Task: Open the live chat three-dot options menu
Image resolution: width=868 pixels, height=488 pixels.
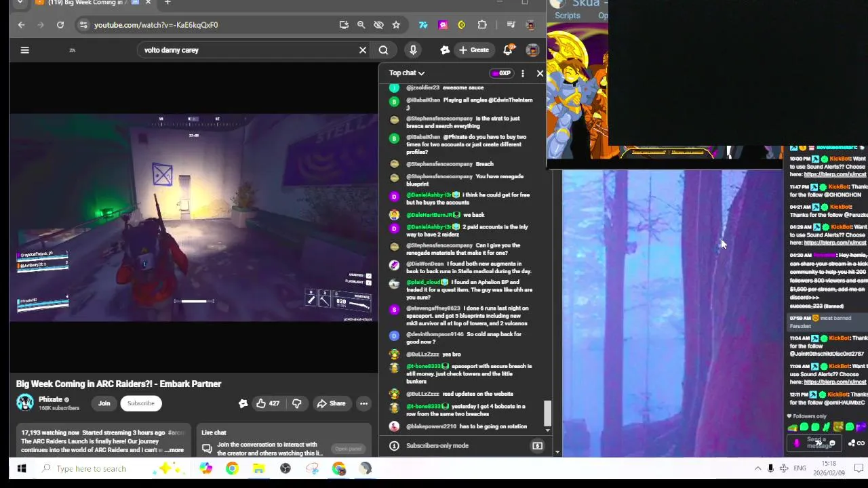Action: pos(523,73)
